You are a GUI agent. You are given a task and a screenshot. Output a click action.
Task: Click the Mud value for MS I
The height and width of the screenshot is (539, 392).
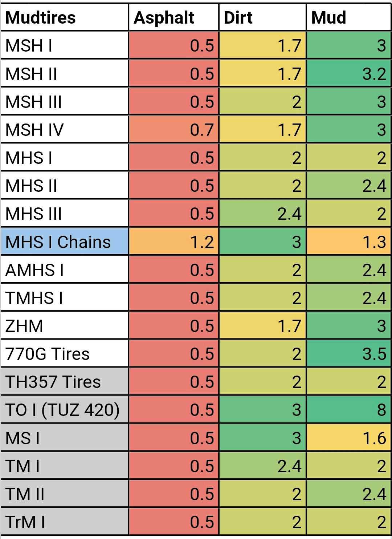(x=348, y=438)
